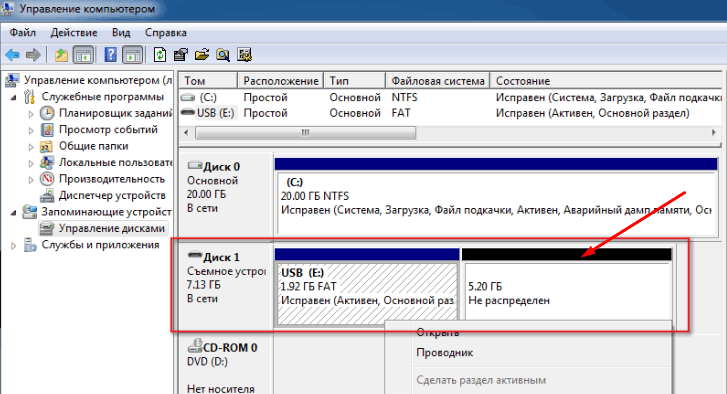
Task: Select Локальные пользователи in tree
Action: (x=115, y=163)
